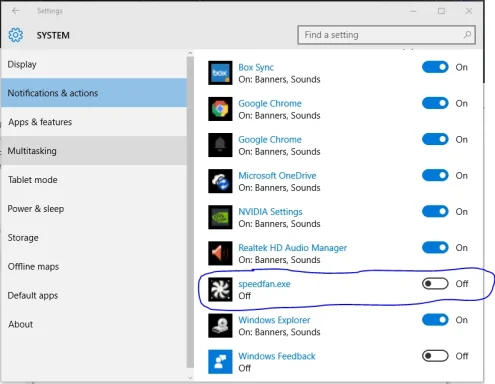Click the sidebar vertical scrollbar thumb
495x384 pixels.
(x=190, y=212)
